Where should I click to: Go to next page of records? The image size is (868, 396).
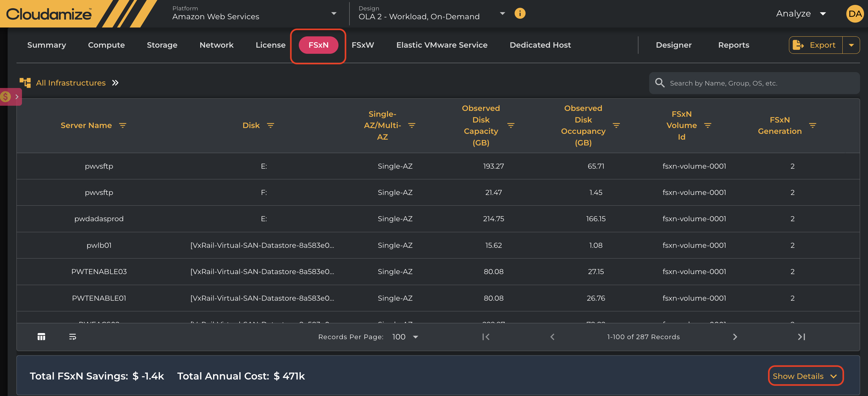click(x=735, y=337)
